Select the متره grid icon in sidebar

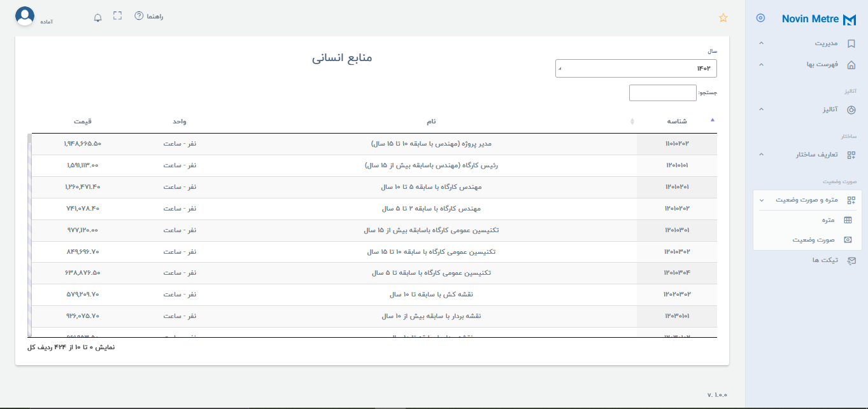point(847,220)
